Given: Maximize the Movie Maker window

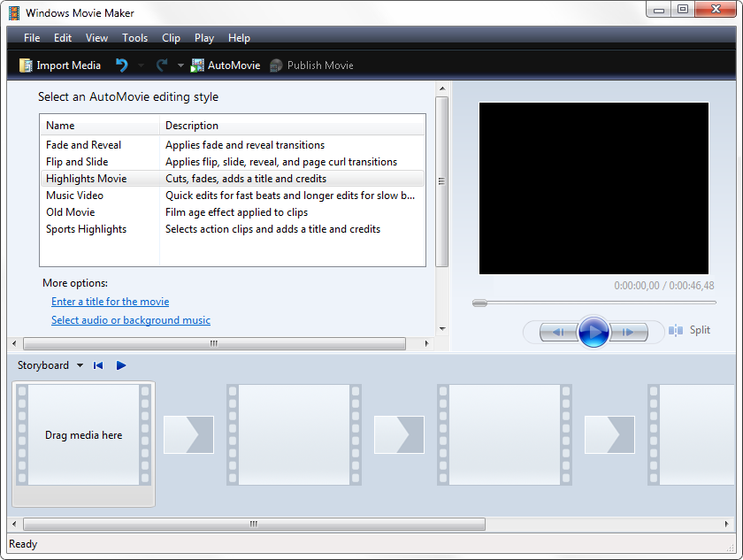Looking at the screenshot, I should tap(683, 10).
